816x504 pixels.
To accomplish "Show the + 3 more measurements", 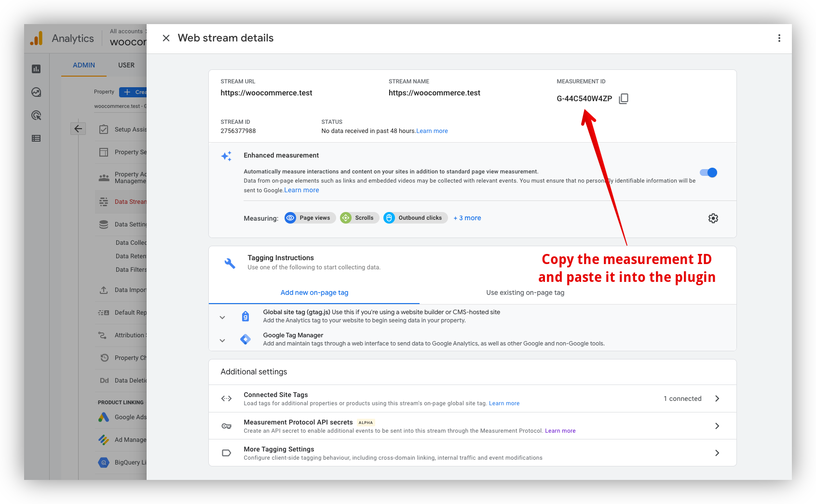I will point(467,218).
